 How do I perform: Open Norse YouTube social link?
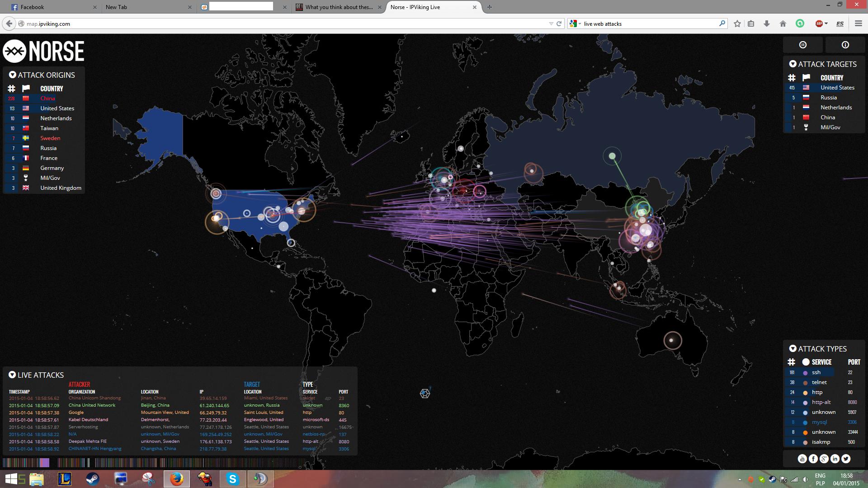(x=802, y=459)
